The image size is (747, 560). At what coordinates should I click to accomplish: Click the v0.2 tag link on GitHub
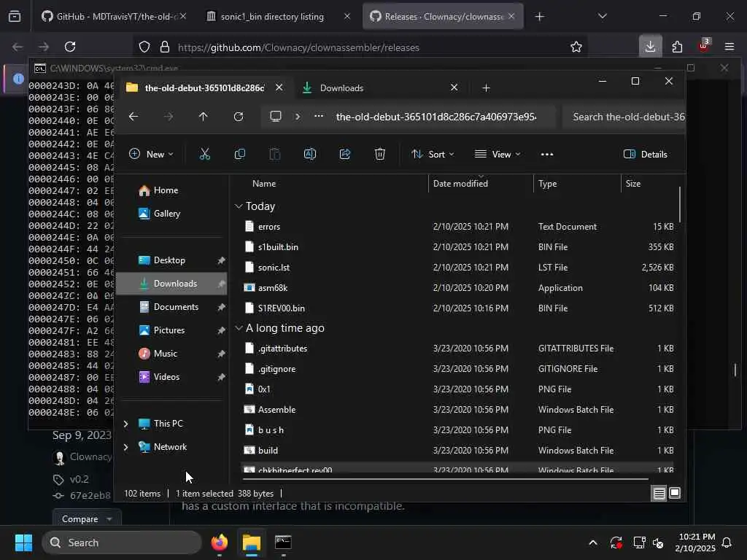(x=79, y=480)
